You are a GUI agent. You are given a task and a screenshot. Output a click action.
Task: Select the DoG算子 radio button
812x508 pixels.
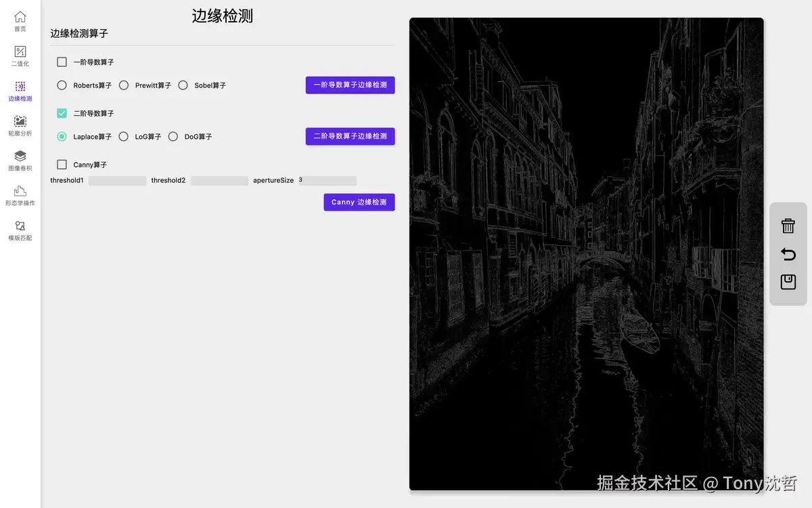tap(173, 136)
